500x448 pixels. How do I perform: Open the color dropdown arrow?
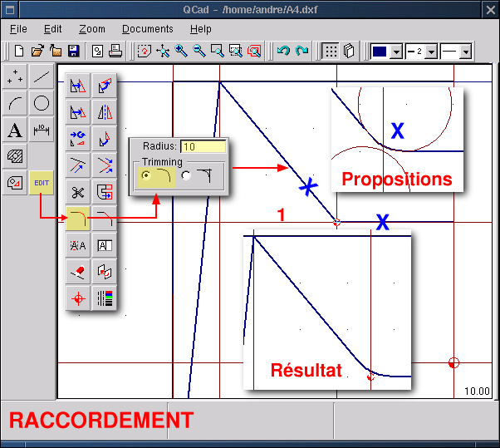coord(396,52)
